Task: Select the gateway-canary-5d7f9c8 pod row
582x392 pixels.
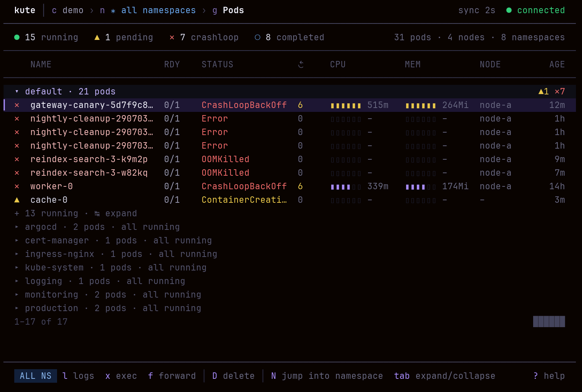Action: 290,105
